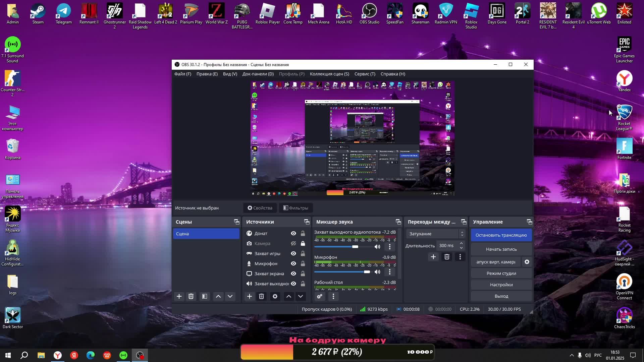Add a new source with plus icon
644x362 pixels.
tap(249, 296)
